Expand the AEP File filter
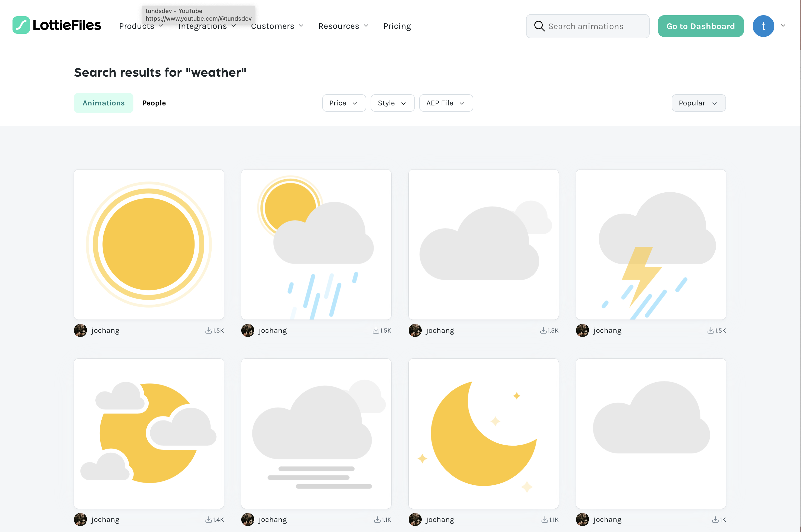Viewport: 801px width, 532px height. coord(446,103)
